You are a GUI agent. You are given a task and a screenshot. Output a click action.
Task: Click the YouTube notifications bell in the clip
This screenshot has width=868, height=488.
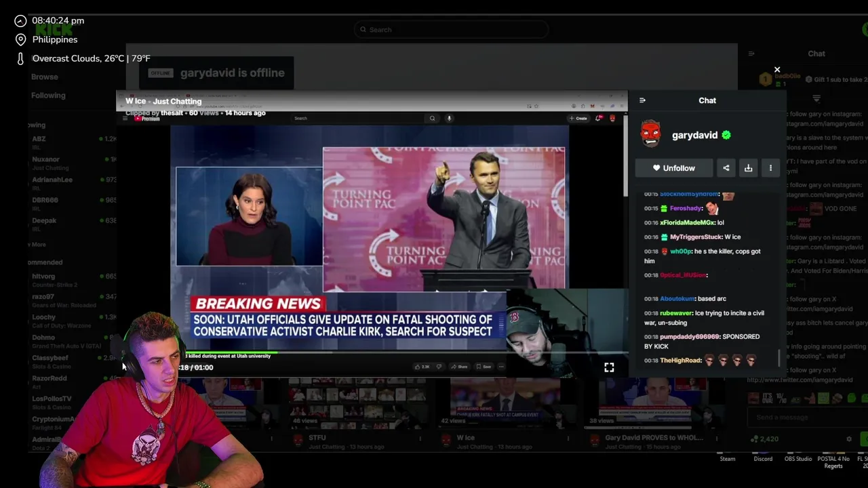click(598, 118)
